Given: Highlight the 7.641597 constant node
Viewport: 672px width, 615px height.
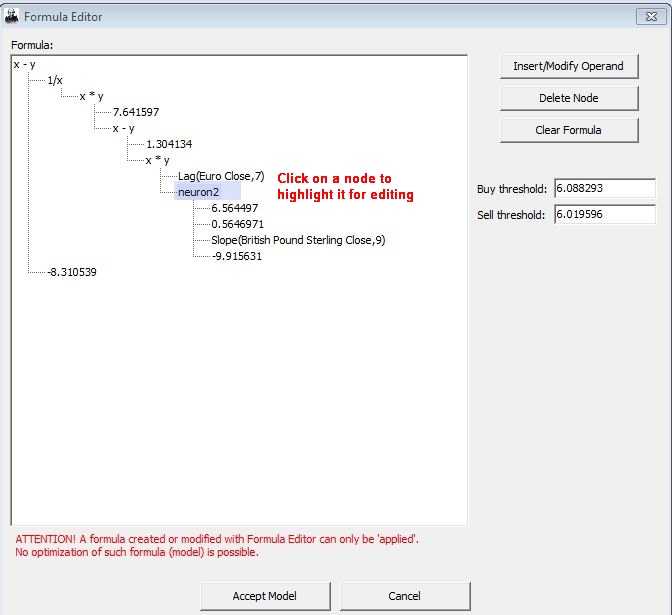Looking at the screenshot, I should pos(135,112).
